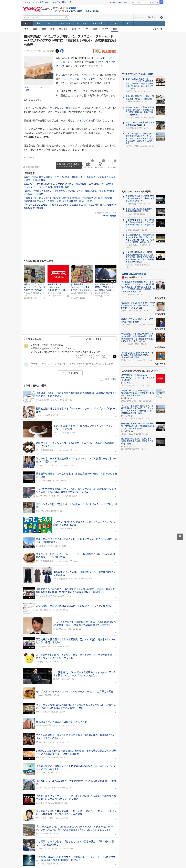Viewport: 186px width, 868px height.
Task: Open the 新規取得 ID link
Action: pyautogui.click(x=72, y=8)
